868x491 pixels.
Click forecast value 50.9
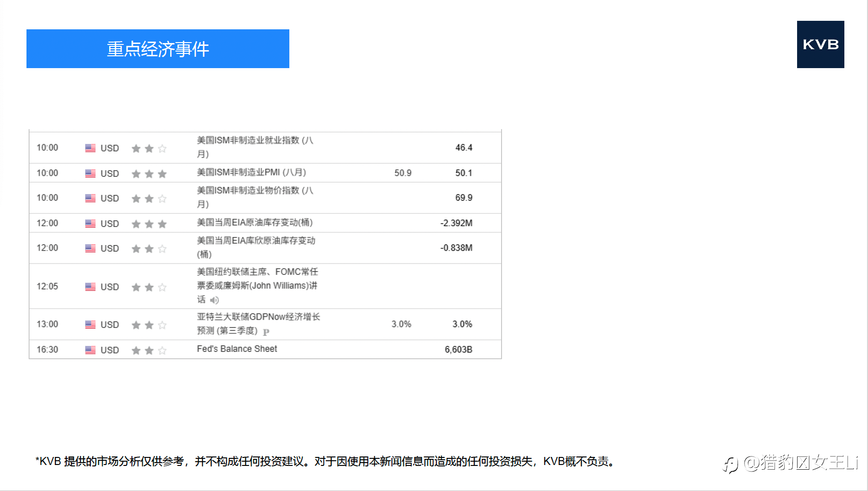[x=403, y=173]
